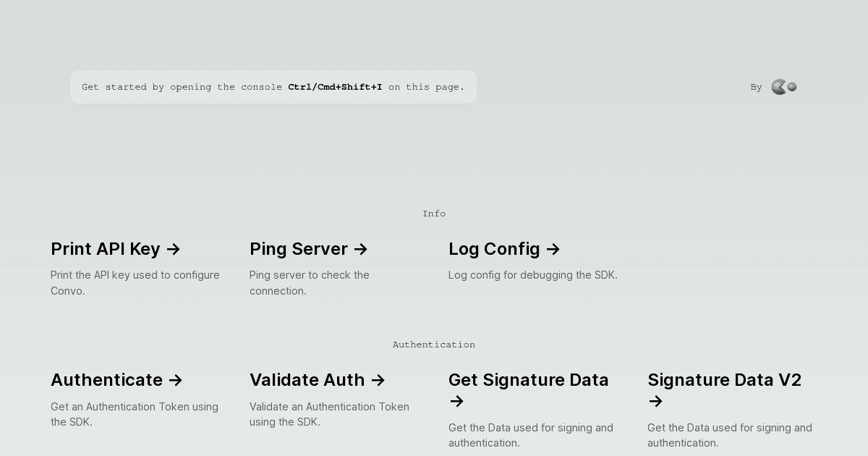Click the arrow on Get Signature Data card
The height and width of the screenshot is (456, 868).
[456, 402]
